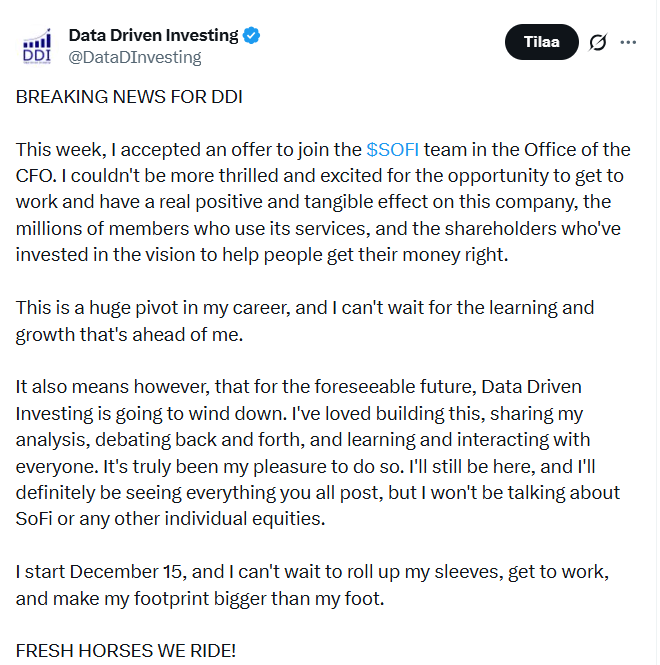Image resolution: width=660 pixels, height=665 pixels.
Task: Click the BREAKING NEWS FOR DDI headline
Action: tap(129, 97)
